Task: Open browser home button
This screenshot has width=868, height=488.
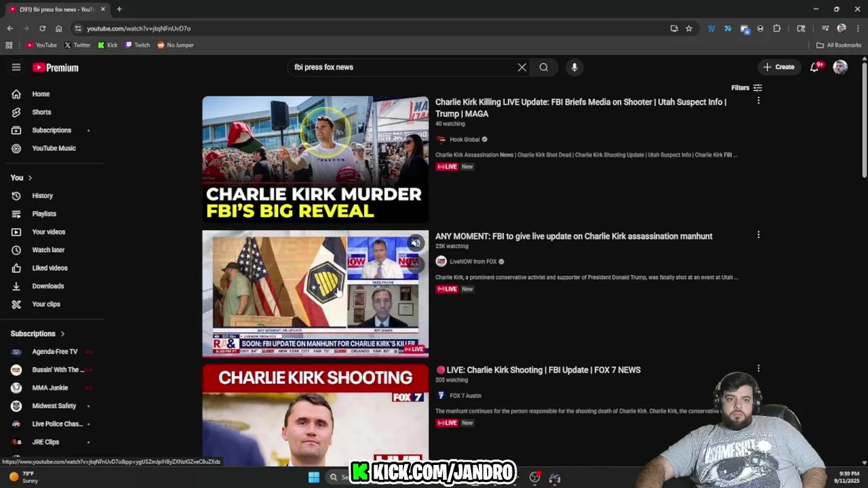Action: coord(58,28)
